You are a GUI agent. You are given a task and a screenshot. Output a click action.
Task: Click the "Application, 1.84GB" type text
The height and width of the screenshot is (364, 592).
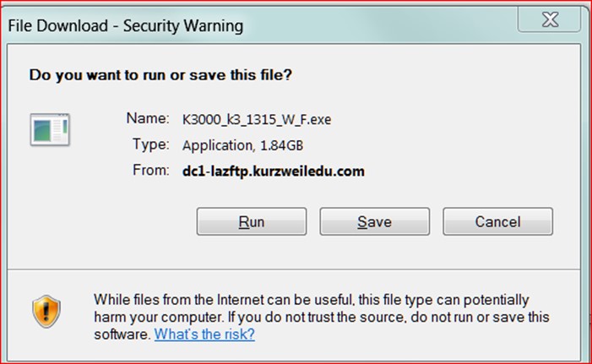242,145
